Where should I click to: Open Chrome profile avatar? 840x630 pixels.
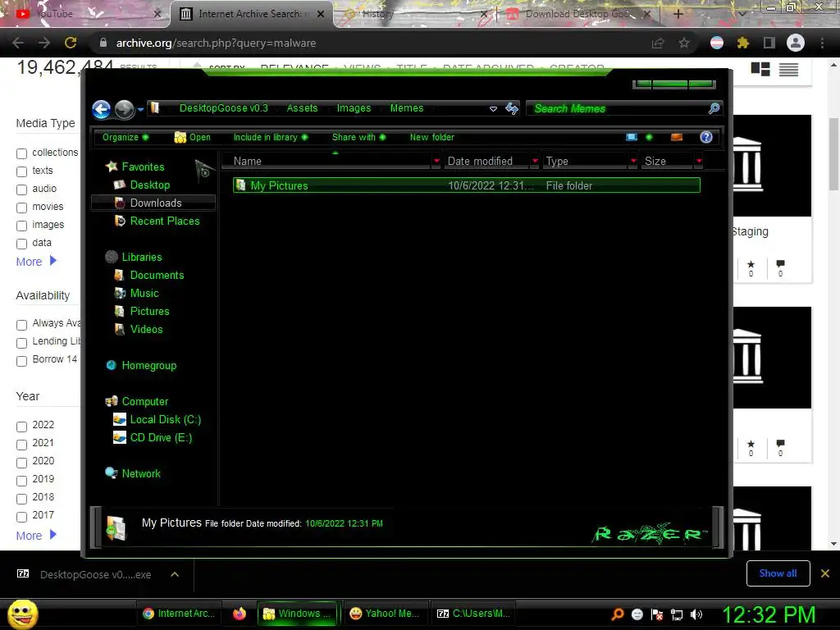tap(796, 43)
